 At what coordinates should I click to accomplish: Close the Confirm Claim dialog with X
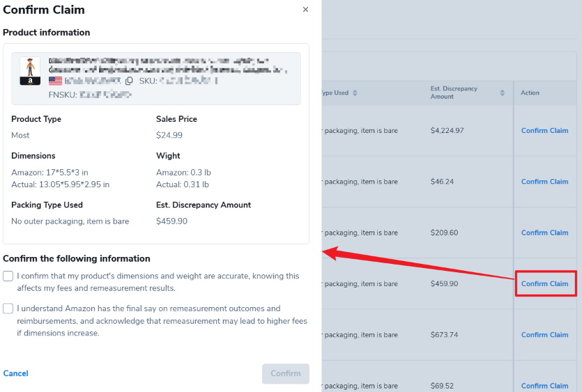[305, 10]
